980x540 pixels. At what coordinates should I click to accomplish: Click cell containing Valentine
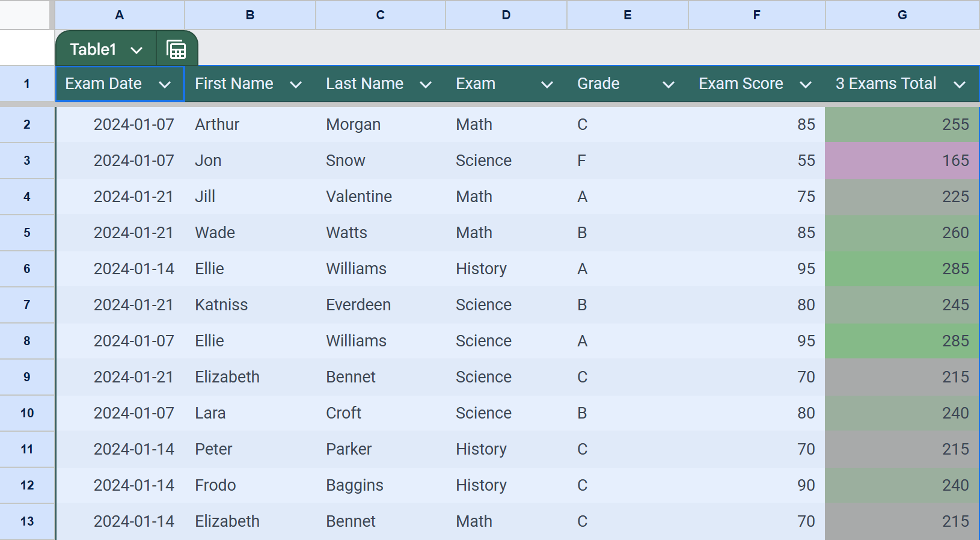(381, 197)
